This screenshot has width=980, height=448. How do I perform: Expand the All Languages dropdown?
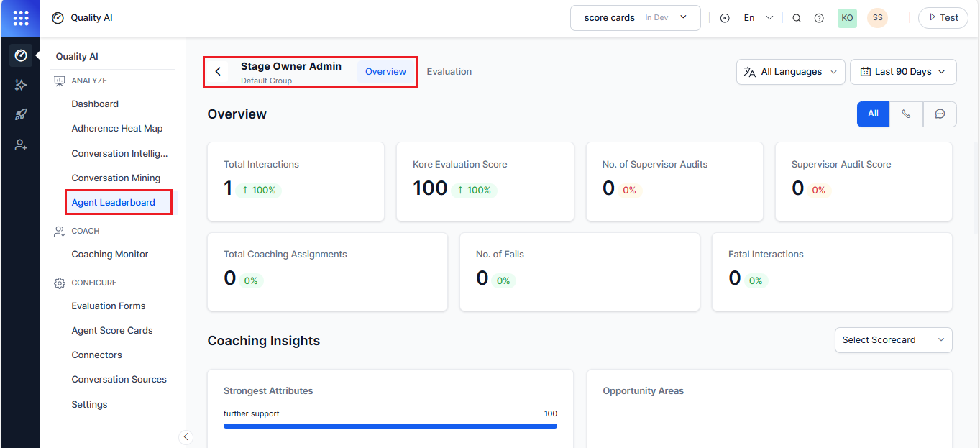tap(790, 72)
